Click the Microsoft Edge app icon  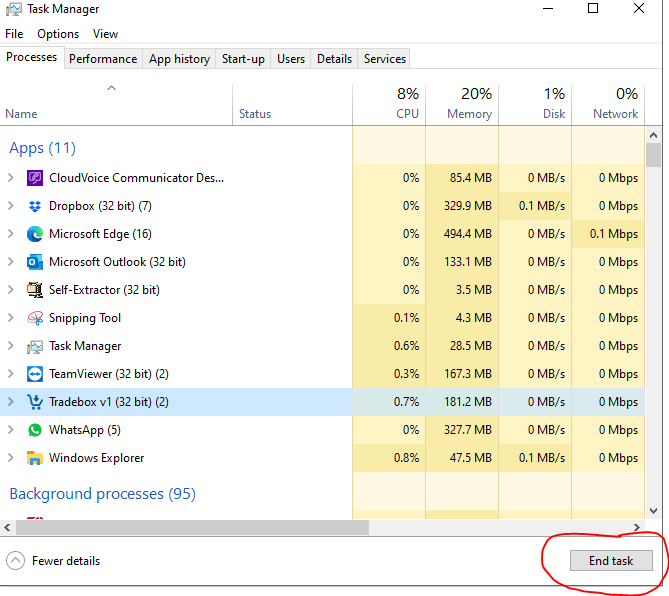(35, 234)
